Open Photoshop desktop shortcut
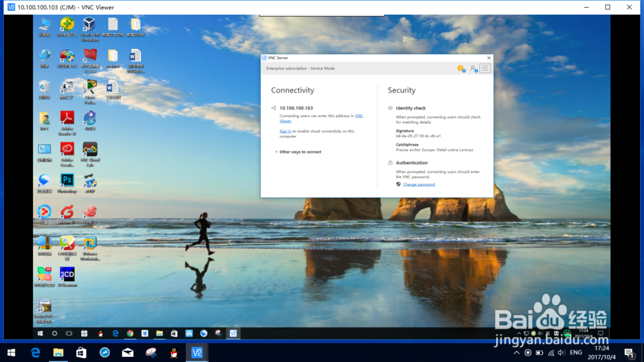 [67, 181]
